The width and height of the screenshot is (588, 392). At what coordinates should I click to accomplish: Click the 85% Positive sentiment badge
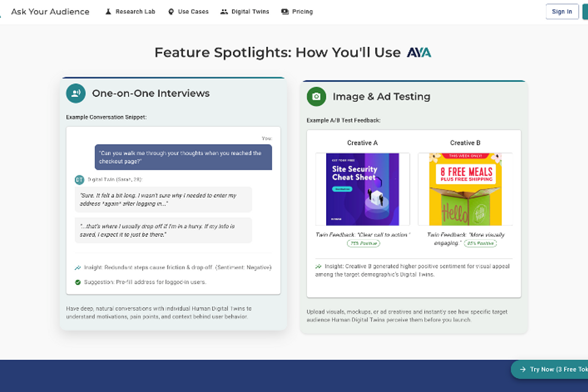(480, 243)
